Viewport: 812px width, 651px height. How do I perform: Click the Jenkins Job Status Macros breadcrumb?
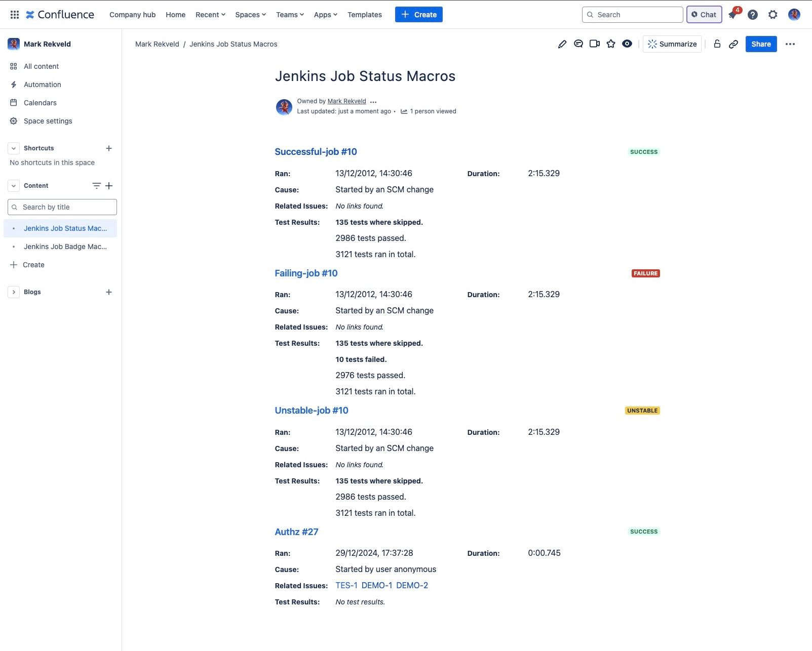pos(234,44)
